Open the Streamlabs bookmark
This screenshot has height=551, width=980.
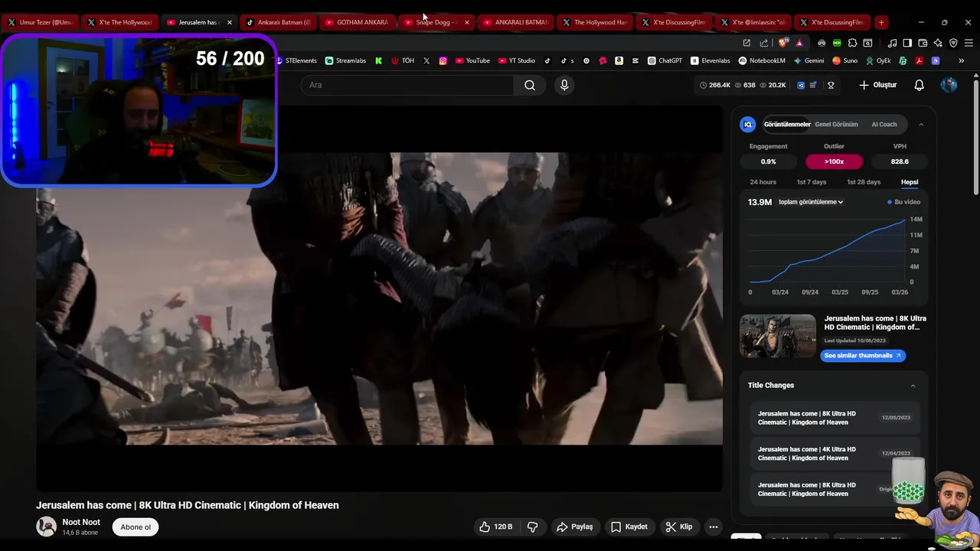[x=345, y=60]
